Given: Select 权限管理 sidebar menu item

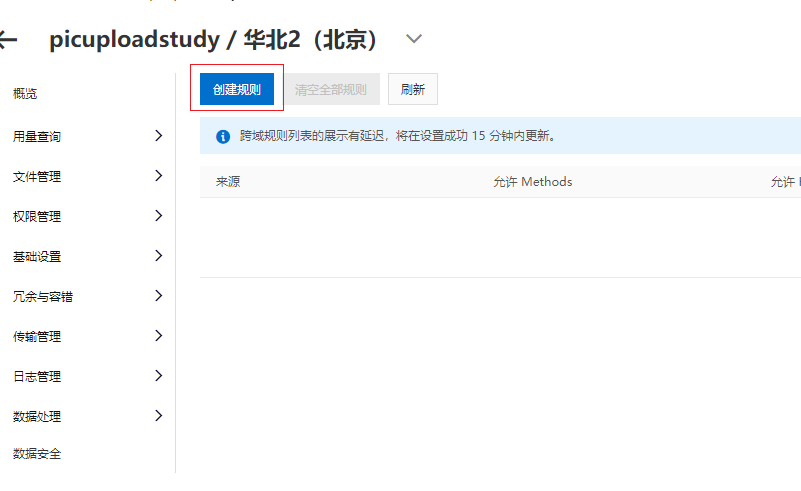Looking at the screenshot, I should tap(37, 216).
